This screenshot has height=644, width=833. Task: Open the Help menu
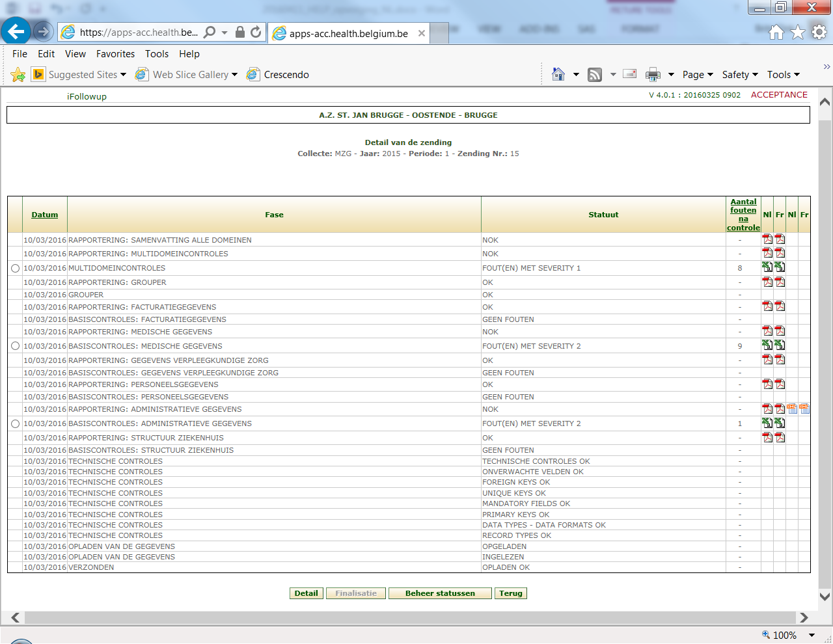click(x=189, y=54)
